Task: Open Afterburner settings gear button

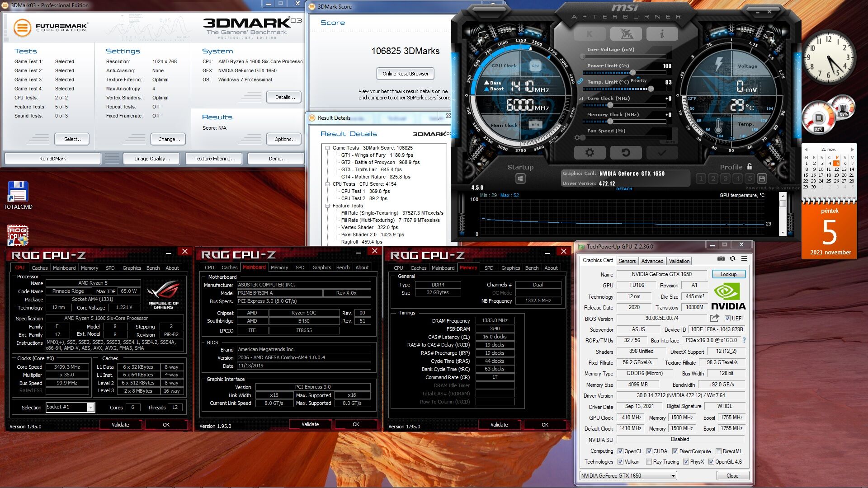Action: [x=590, y=153]
